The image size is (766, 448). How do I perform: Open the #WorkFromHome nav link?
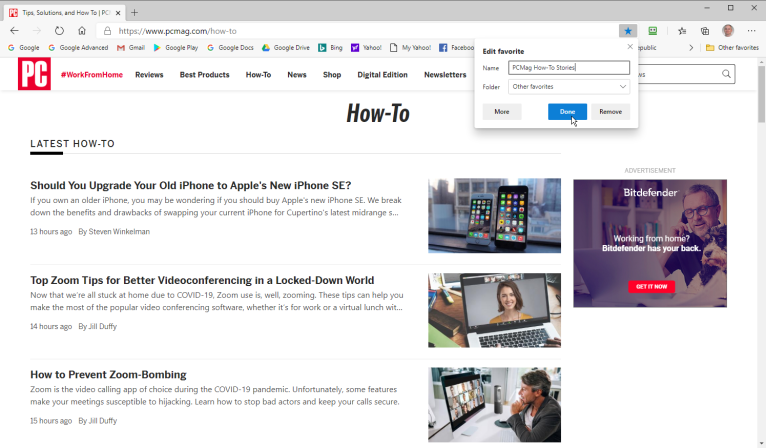tap(92, 75)
